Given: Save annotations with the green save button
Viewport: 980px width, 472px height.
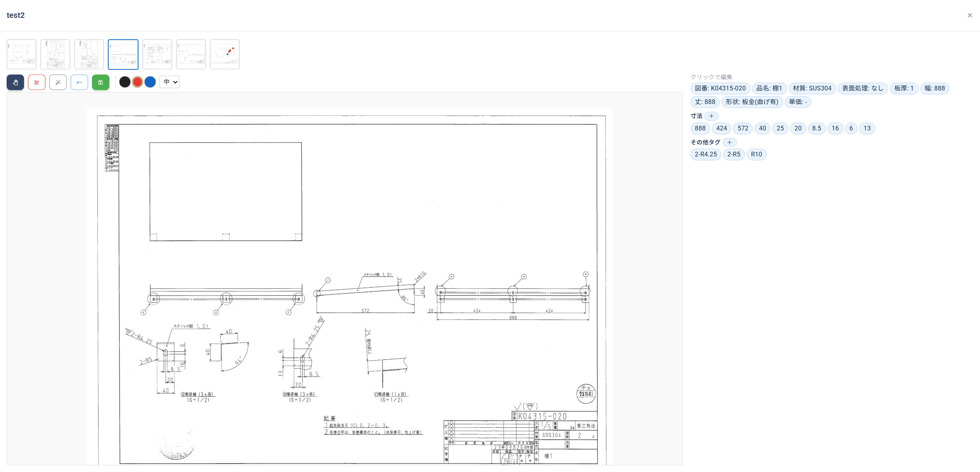Looking at the screenshot, I should (x=101, y=82).
